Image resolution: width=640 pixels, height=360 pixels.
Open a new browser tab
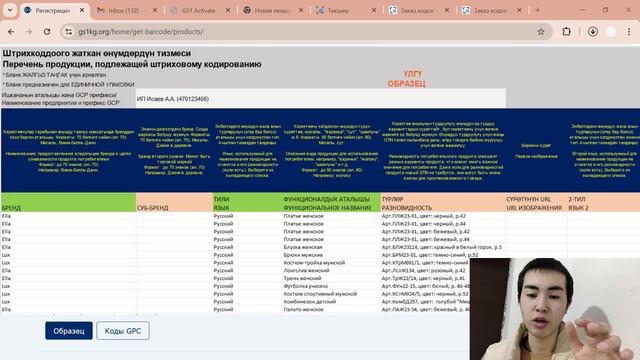tap(538, 10)
